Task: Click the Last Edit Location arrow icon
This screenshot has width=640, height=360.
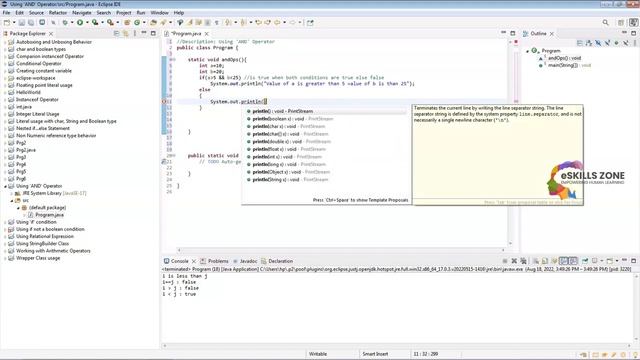Action: click(258, 23)
